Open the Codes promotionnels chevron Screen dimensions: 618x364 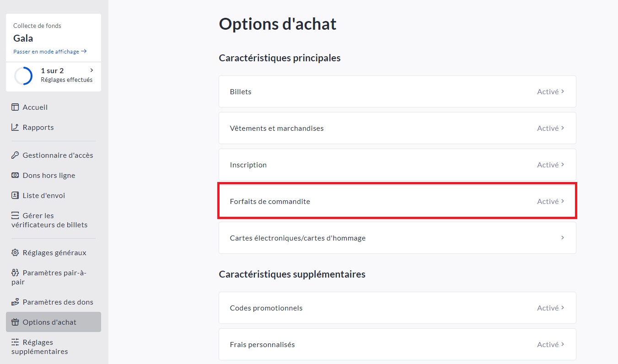tap(563, 308)
